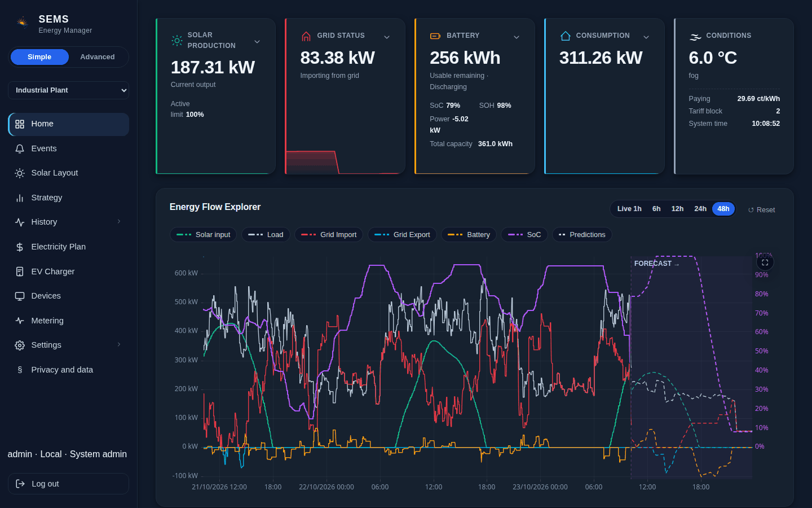Click the Battery card icon

(435, 36)
